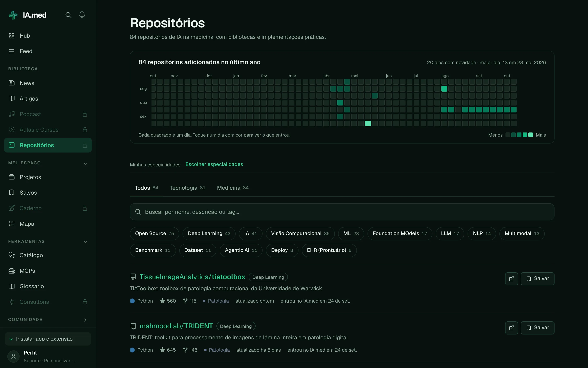The width and height of the screenshot is (588, 368).
Task: Toggle Deep Learning 43 tag filter
Action: (x=209, y=234)
